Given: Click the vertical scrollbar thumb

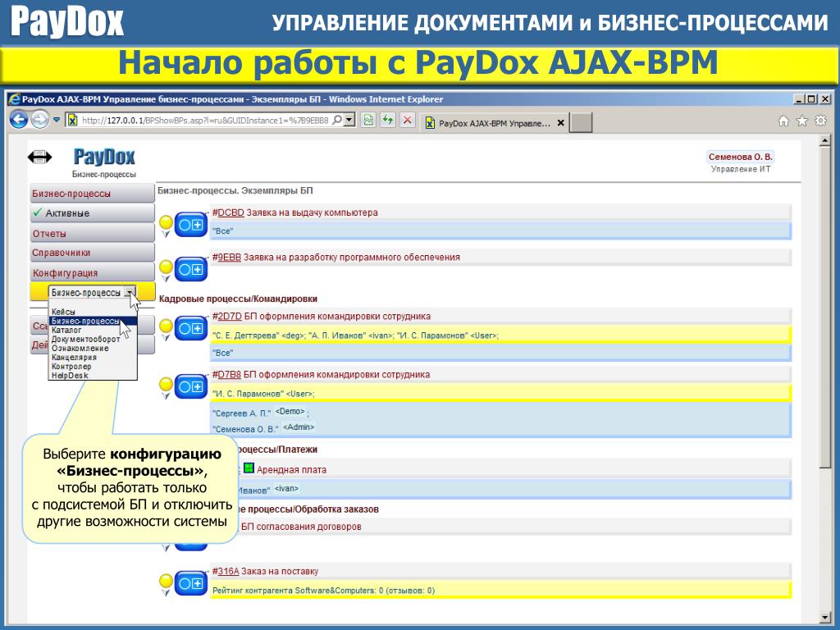Looking at the screenshot, I should [x=825, y=307].
